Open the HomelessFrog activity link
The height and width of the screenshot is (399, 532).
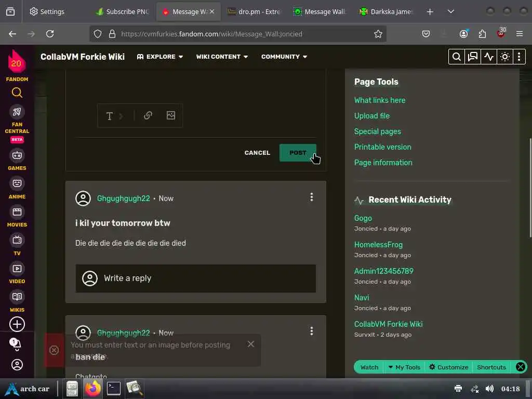click(378, 245)
